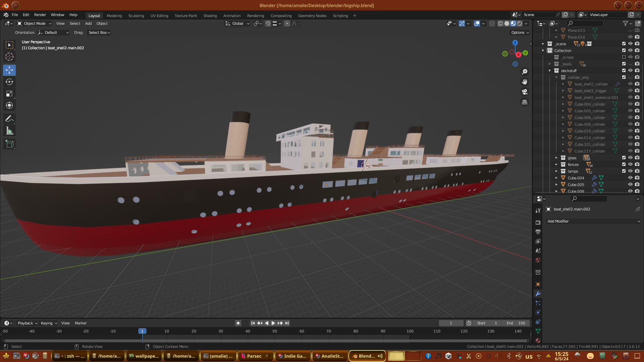644x362 pixels.
Task: Uncheck the glass collection checkbox
Action: (624, 158)
